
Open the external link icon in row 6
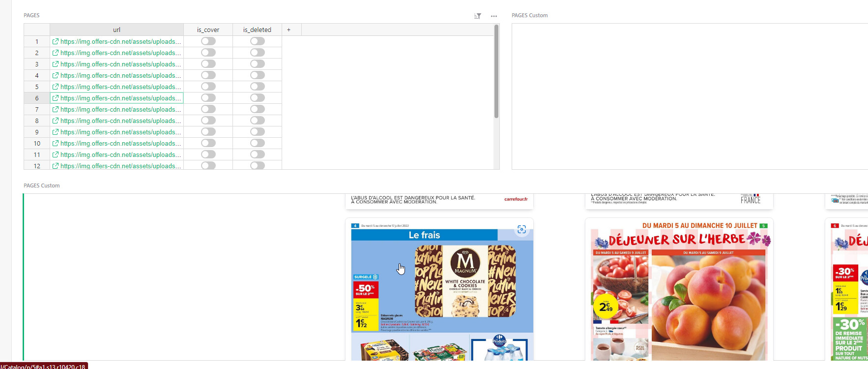pyautogui.click(x=56, y=98)
